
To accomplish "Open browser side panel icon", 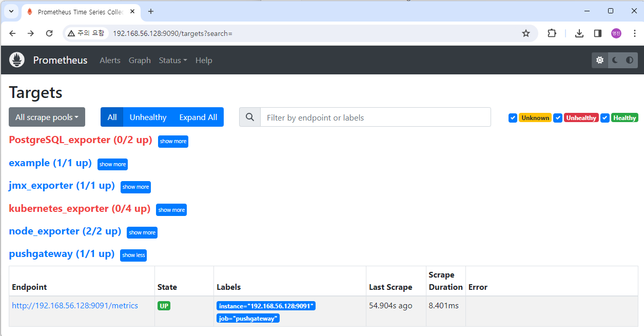I will 598,33.
